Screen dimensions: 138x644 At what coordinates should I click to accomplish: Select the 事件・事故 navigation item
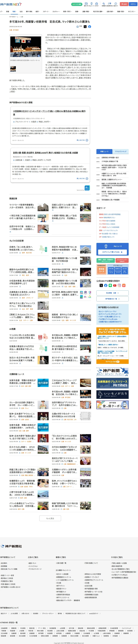pos(29,11)
